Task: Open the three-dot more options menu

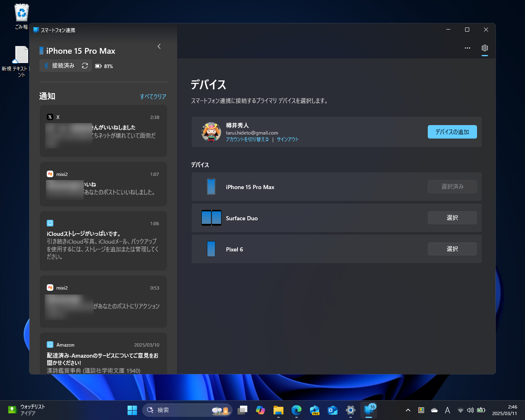Action: click(468, 48)
